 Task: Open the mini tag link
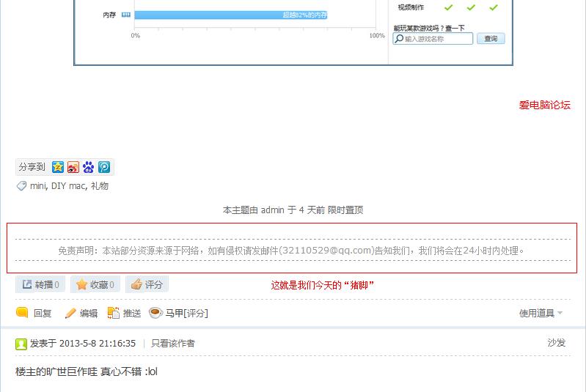[x=37, y=185]
